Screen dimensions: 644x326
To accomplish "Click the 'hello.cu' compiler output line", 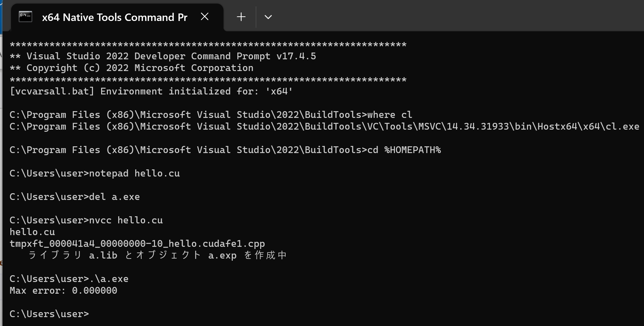I will 32,232.
